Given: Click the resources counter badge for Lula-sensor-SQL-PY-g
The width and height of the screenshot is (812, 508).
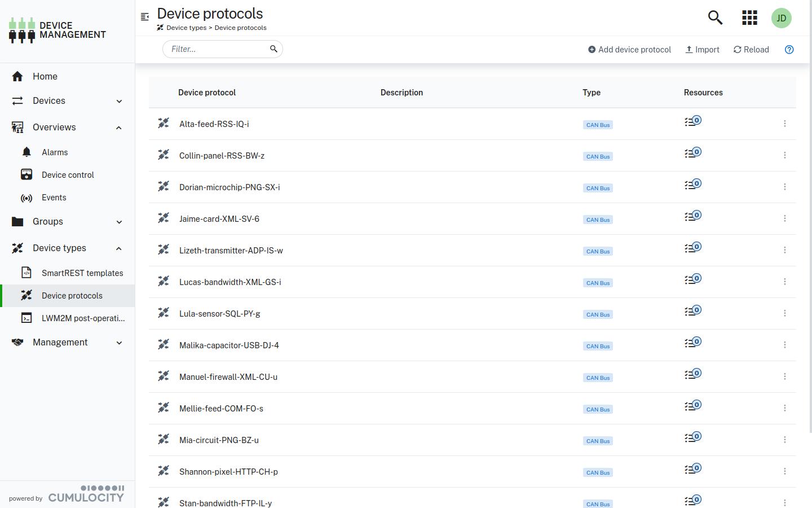Looking at the screenshot, I should pos(693,310).
